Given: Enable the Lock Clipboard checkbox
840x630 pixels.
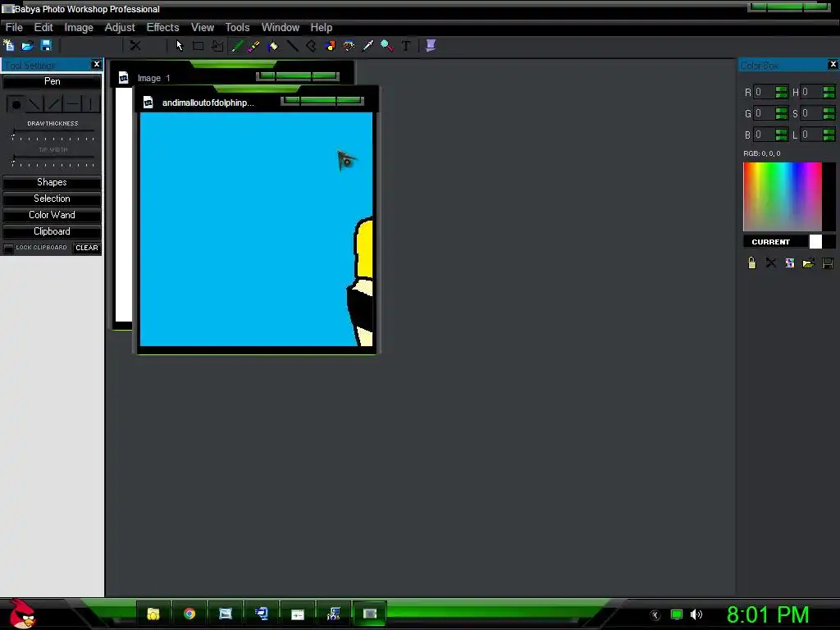Looking at the screenshot, I should coord(8,248).
